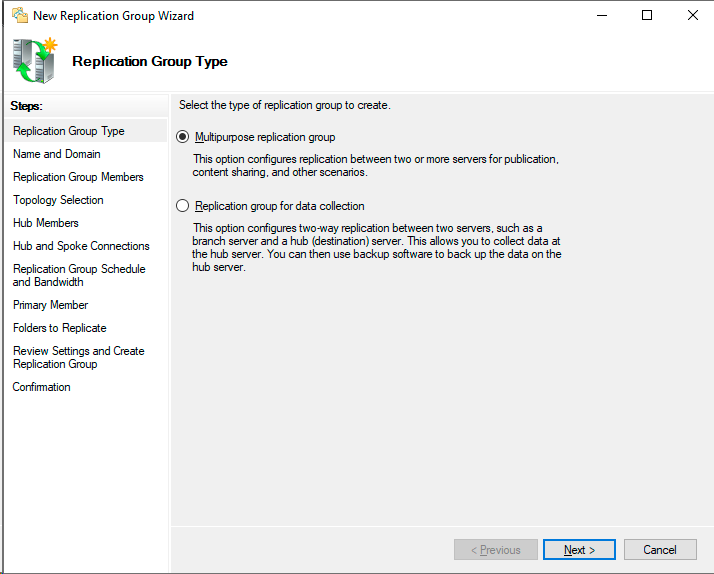The height and width of the screenshot is (574, 714).
Task: Jump to Topology Selection step
Action: click(x=58, y=200)
